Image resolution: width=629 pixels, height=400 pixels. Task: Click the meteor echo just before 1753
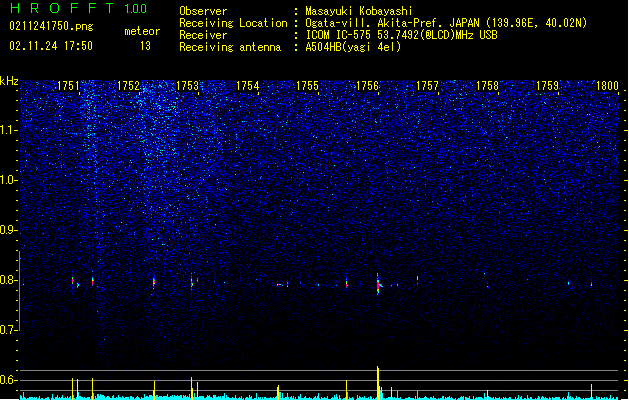click(192, 282)
